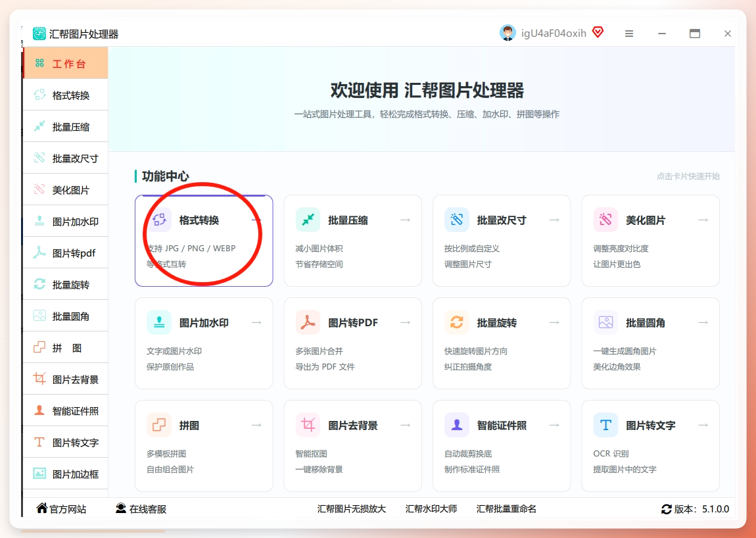Screen dimensions: 756x538
Task: Click the OCR 识别 description text
Action: coord(611,454)
